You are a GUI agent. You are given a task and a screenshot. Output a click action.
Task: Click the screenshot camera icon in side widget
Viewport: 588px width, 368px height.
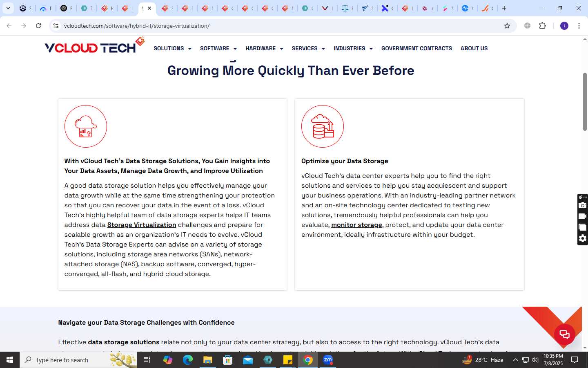pyautogui.click(x=583, y=205)
